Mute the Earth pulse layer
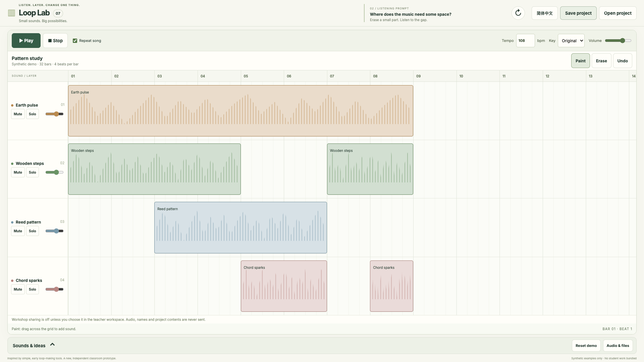Image resolution: width=644 pixels, height=362 pixels. pyautogui.click(x=18, y=114)
